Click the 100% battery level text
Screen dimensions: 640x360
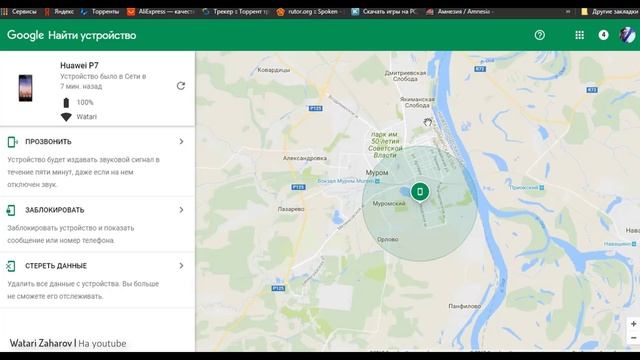pyautogui.click(x=85, y=102)
